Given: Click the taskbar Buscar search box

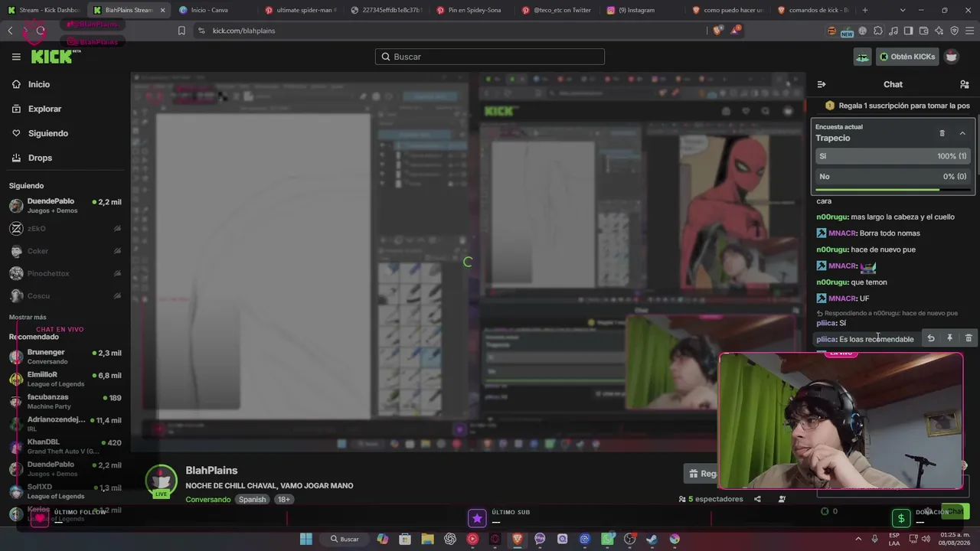Looking at the screenshot, I should (x=345, y=539).
